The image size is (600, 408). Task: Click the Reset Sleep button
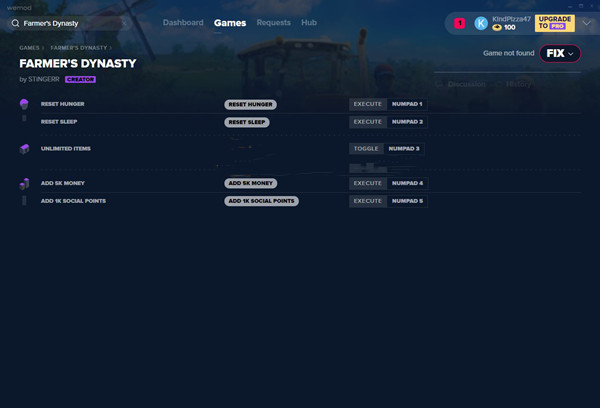[x=247, y=122]
